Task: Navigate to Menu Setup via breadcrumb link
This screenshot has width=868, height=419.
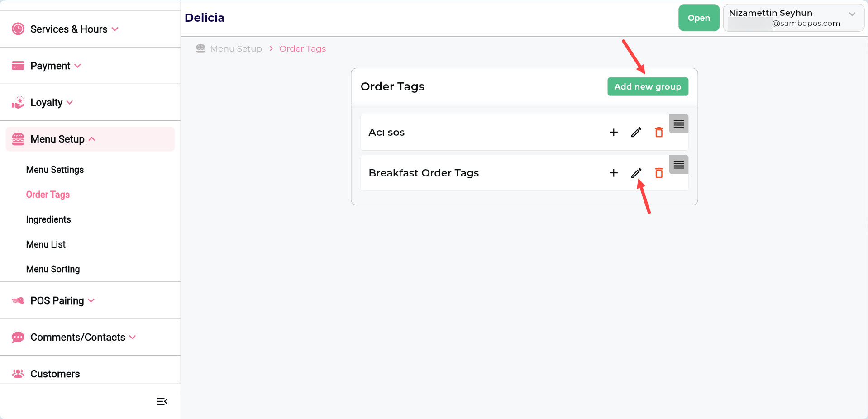Action: [x=236, y=48]
